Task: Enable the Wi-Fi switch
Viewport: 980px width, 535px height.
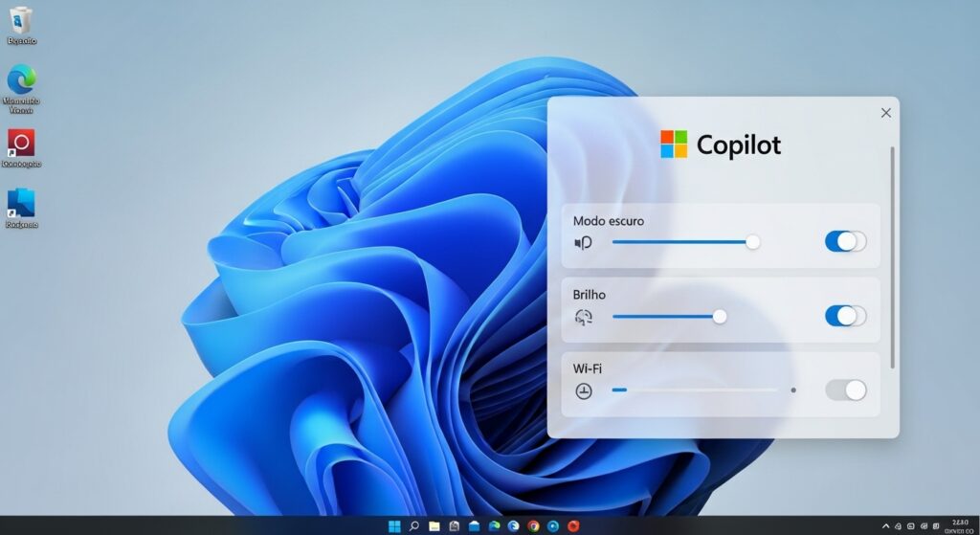Action: pos(846,390)
